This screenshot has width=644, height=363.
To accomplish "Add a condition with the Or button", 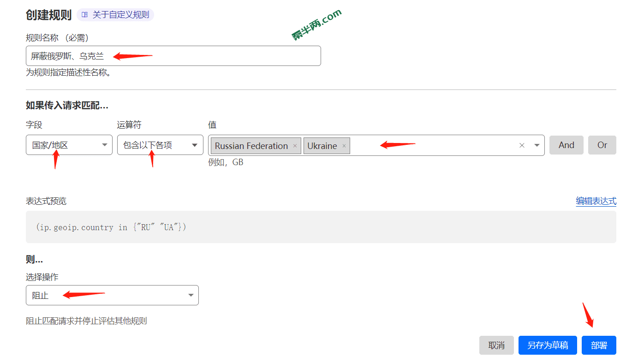I will pos(602,145).
